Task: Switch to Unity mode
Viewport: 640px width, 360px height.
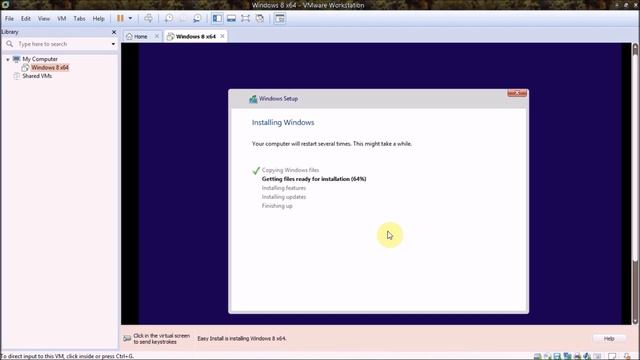Action: click(x=260, y=18)
